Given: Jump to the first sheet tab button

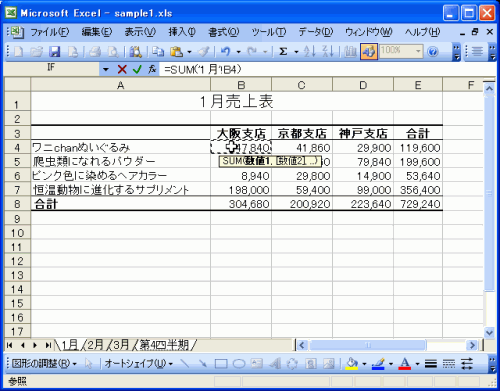Looking at the screenshot, I should [10, 345].
